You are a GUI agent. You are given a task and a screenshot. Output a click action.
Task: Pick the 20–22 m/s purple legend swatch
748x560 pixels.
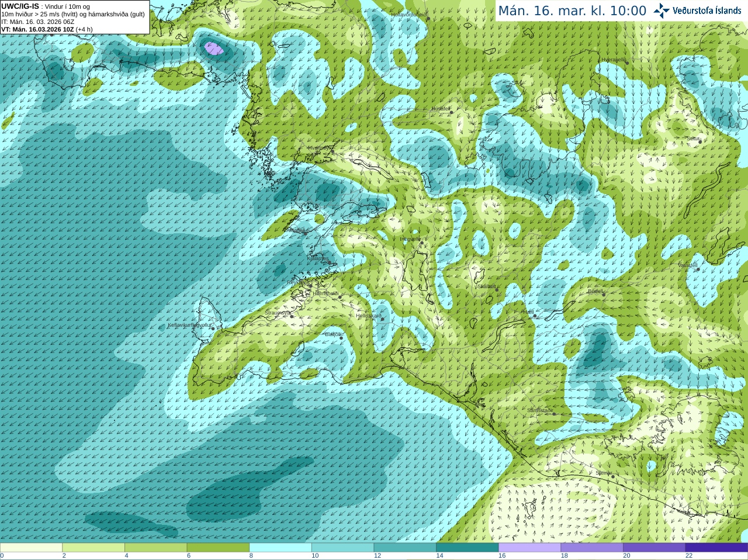pyautogui.click(x=654, y=547)
